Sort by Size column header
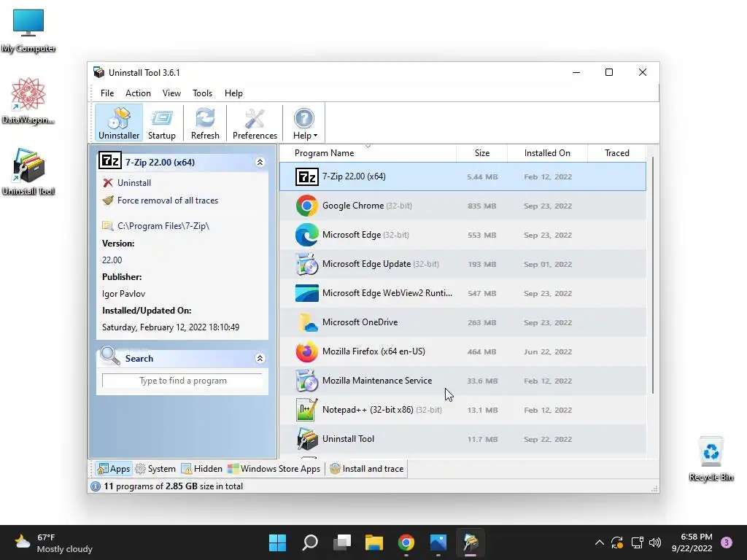Screen dimensions: 747x560 coord(482,153)
